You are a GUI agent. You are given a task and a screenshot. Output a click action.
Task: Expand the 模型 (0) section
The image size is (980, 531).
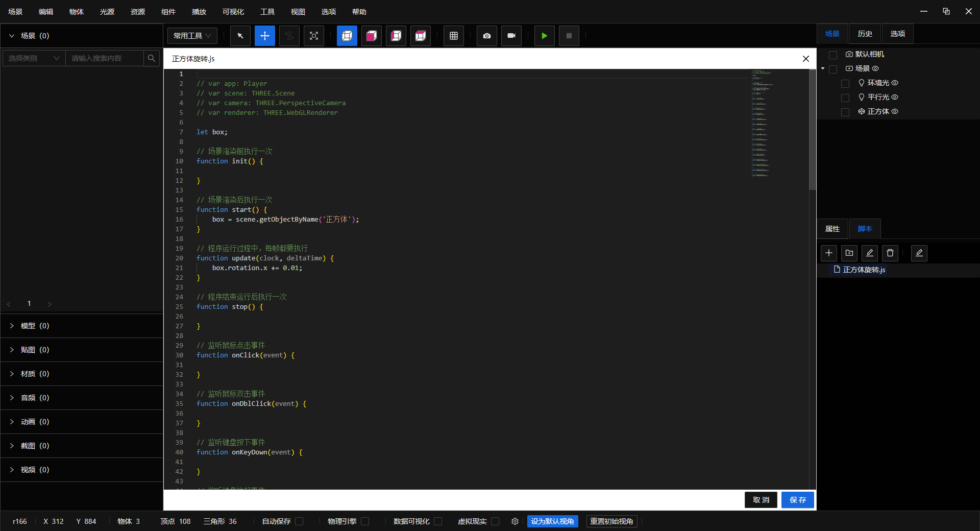(x=35, y=326)
